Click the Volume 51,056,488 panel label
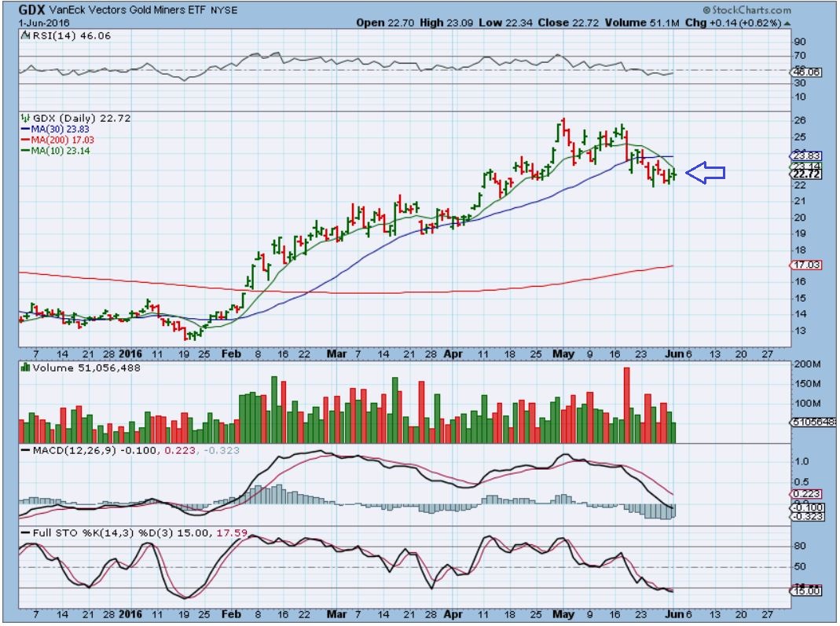Image resolution: width=840 pixels, height=626 pixels. pos(86,368)
